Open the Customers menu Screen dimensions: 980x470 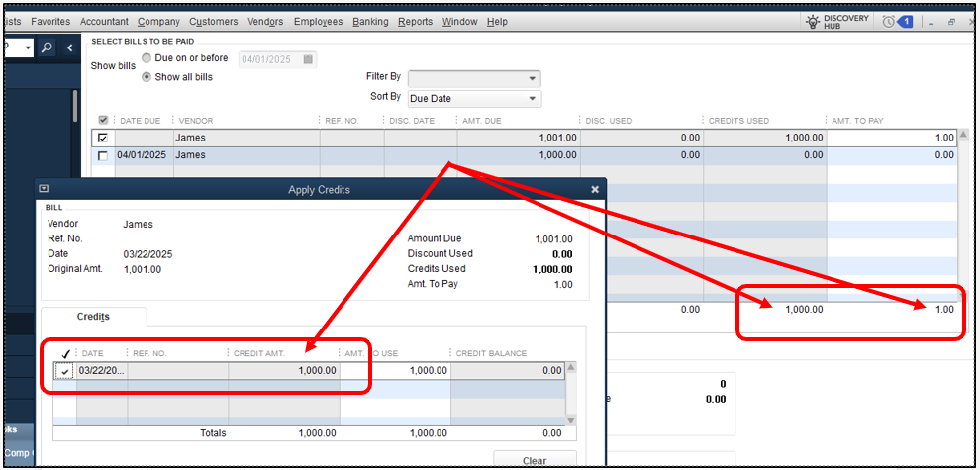pos(214,21)
